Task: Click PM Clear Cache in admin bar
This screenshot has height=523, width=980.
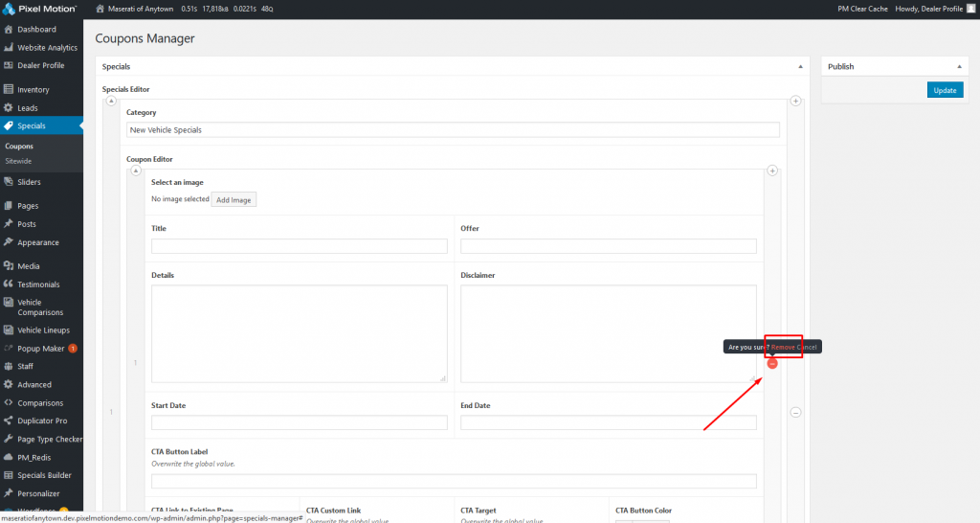Action: pos(862,9)
